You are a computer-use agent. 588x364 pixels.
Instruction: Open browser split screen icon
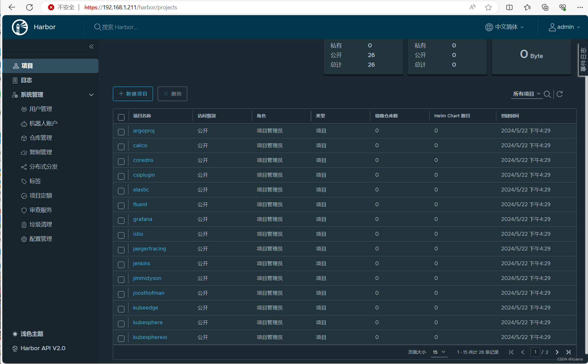coord(509,7)
